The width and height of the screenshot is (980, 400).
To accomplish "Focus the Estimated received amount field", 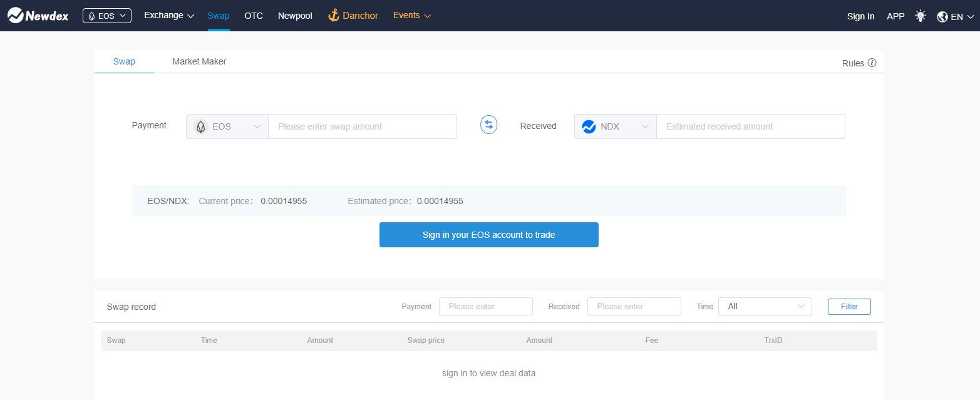I will [x=751, y=126].
